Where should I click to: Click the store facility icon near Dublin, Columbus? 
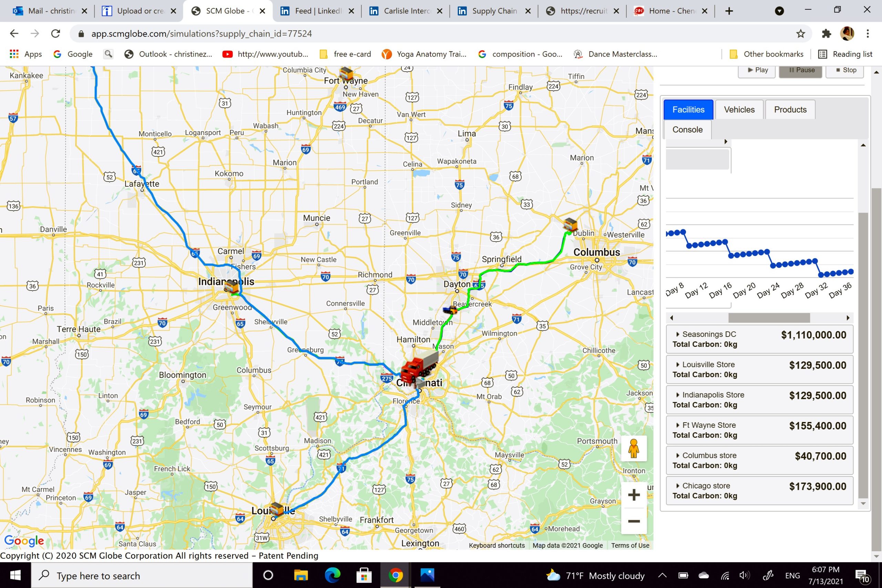[x=570, y=225]
